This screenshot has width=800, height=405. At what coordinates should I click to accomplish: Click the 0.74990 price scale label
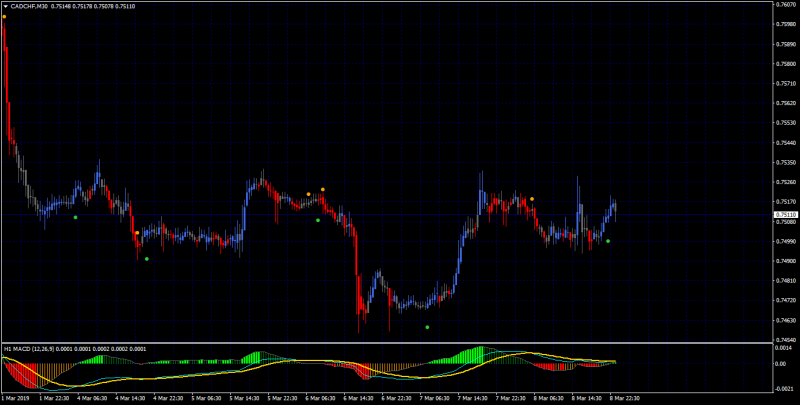click(786, 241)
